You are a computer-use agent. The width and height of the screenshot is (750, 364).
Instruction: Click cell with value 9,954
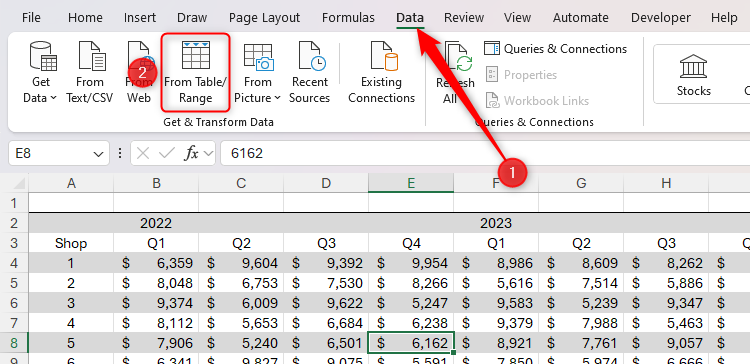point(411,263)
